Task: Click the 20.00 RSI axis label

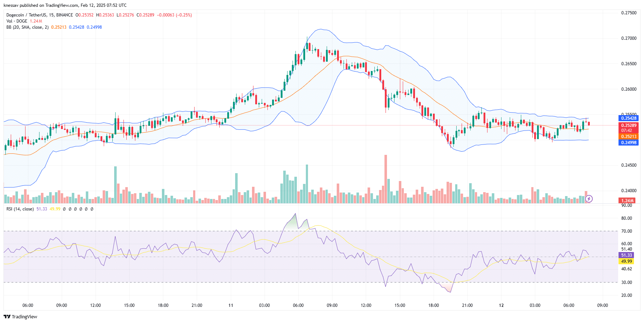Action: [x=627, y=295]
